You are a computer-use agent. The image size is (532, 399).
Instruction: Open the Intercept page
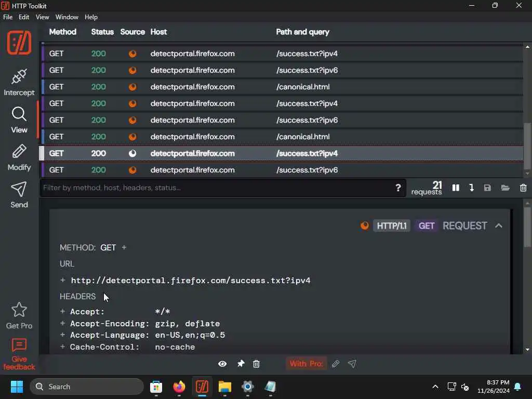(x=19, y=82)
